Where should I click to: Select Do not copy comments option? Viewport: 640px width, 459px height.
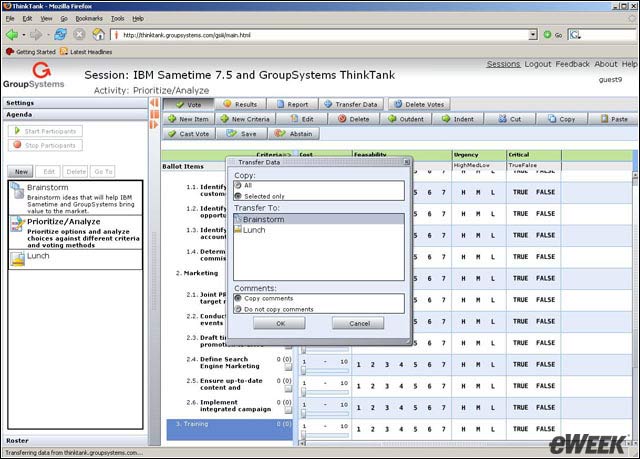(238, 309)
